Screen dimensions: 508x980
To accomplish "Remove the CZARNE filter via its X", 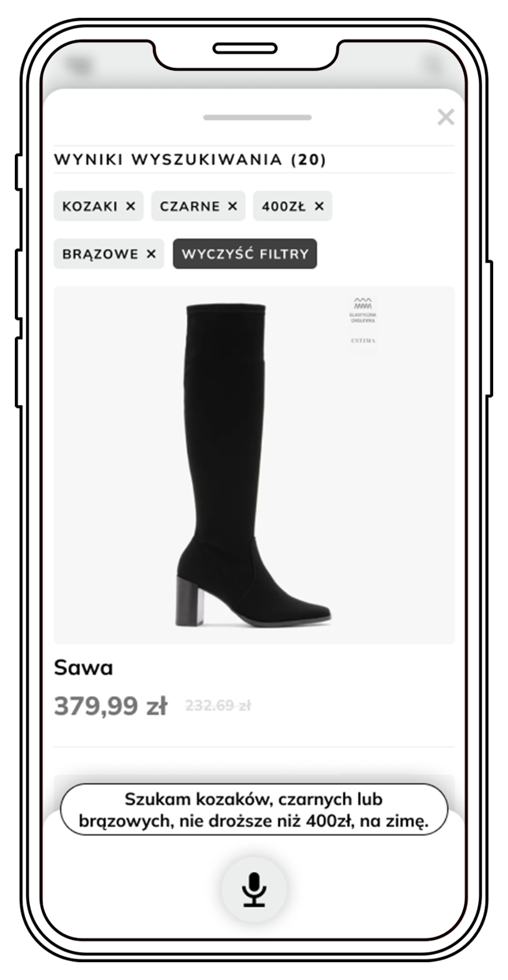I will click(232, 206).
